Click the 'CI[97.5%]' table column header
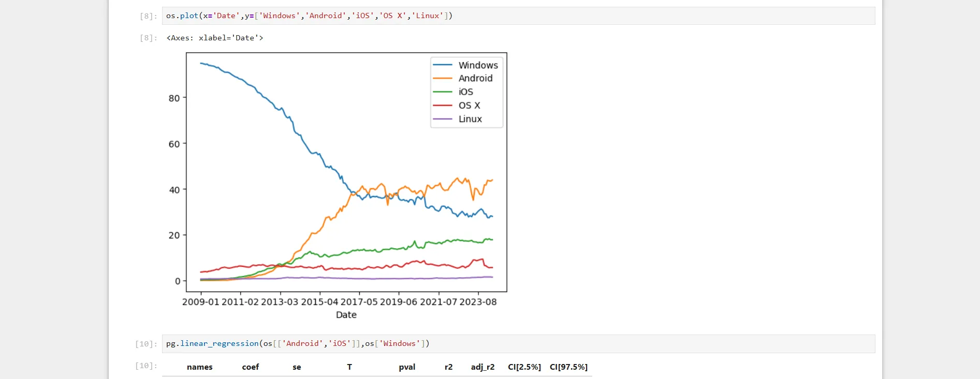This screenshot has width=980, height=379. pos(569,367)
